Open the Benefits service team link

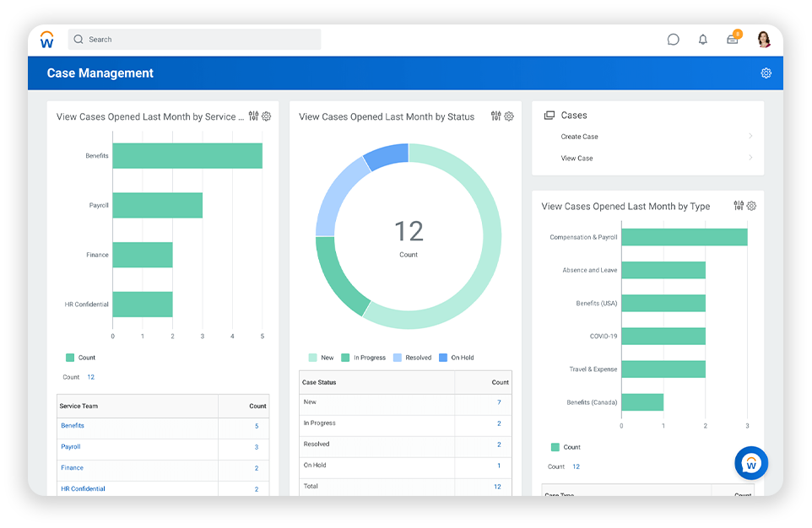click(x=73, y=426)
